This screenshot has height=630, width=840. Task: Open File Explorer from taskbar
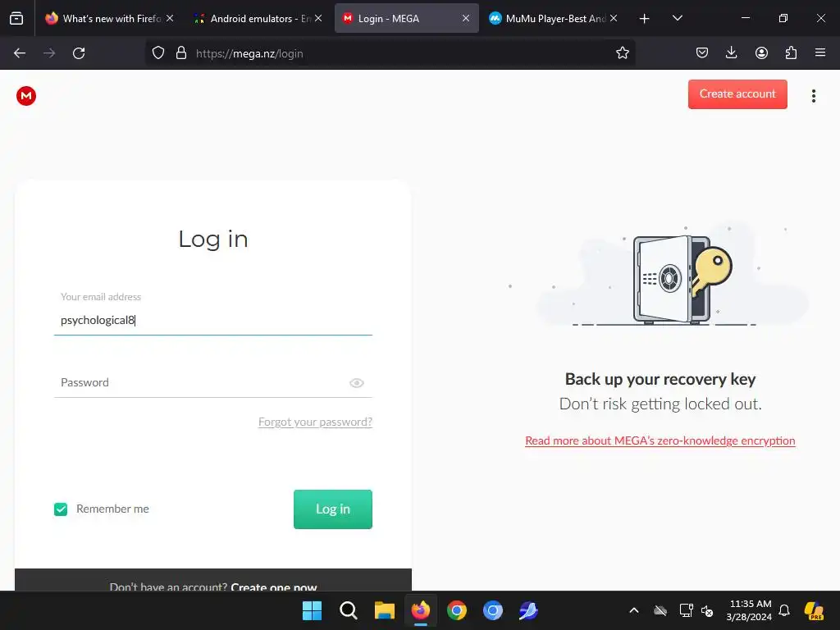coord(385,610)
